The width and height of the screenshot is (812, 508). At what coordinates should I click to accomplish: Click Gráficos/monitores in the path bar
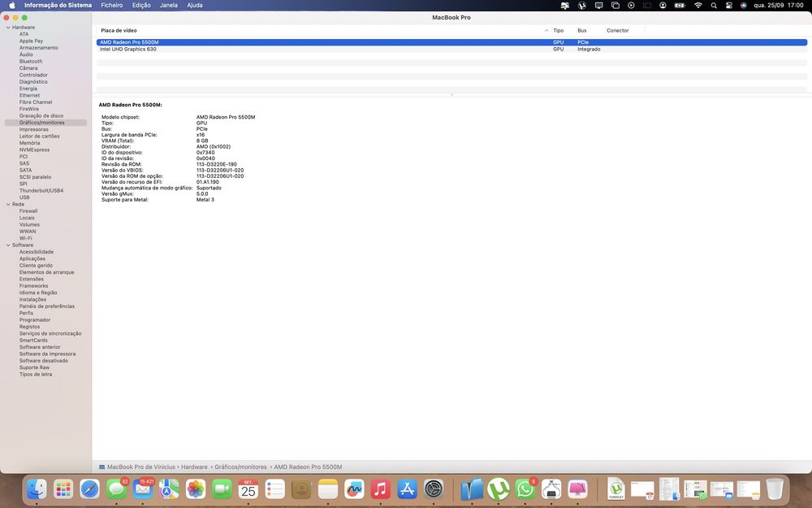tap(241, 467)
